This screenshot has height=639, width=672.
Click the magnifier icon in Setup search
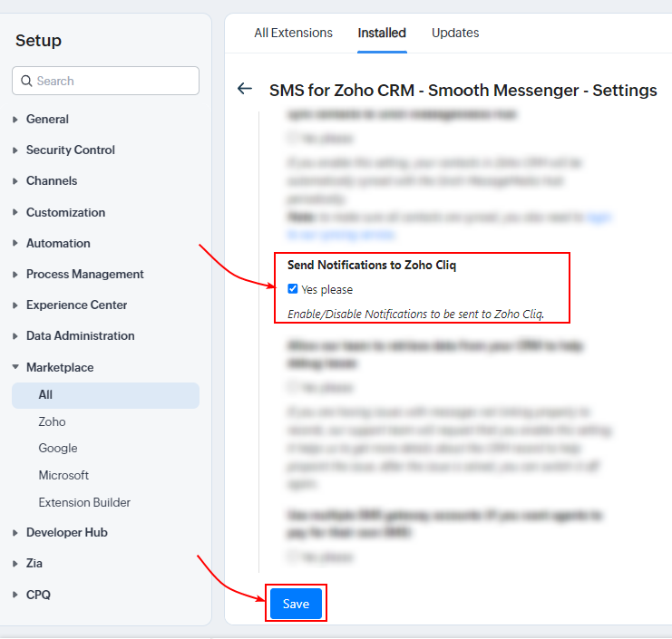[26, 81]
